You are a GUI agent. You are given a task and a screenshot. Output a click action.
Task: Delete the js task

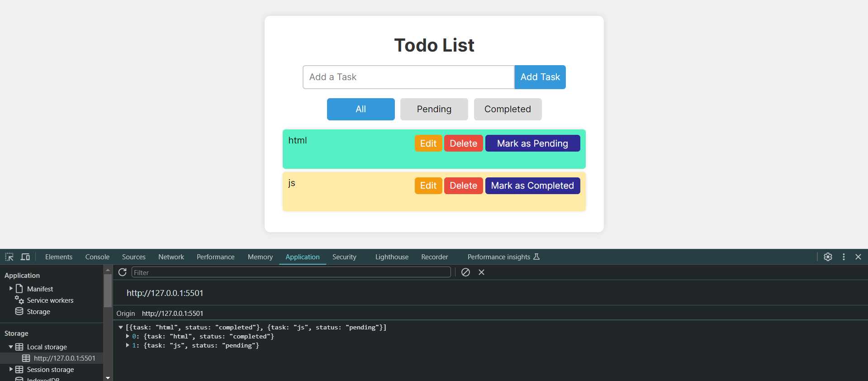[464, 186]
